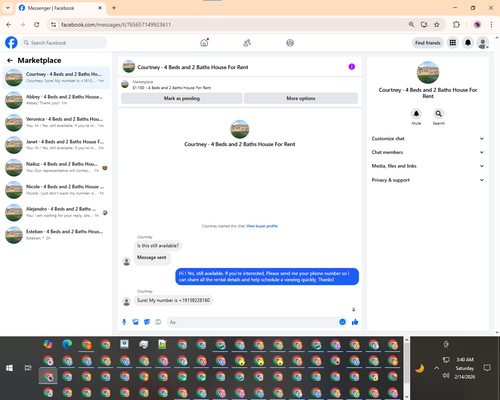Open the Chrome three-dot menu
The width and height of the screenshot is (500, 400).
click(491, 24)
